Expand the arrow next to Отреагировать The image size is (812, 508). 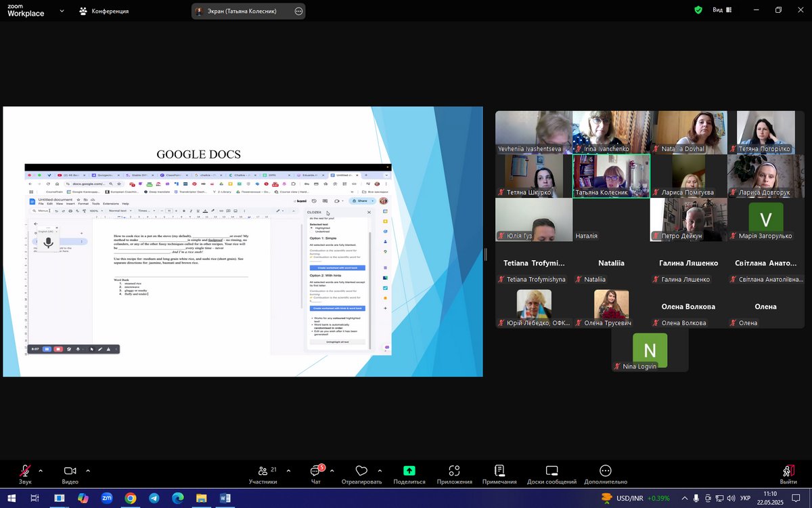379,471
